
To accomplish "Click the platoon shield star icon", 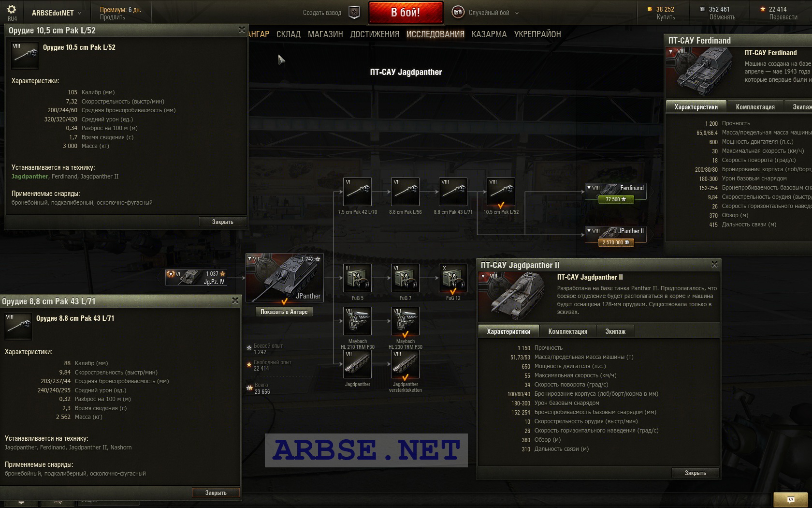I will pos(354,13).
